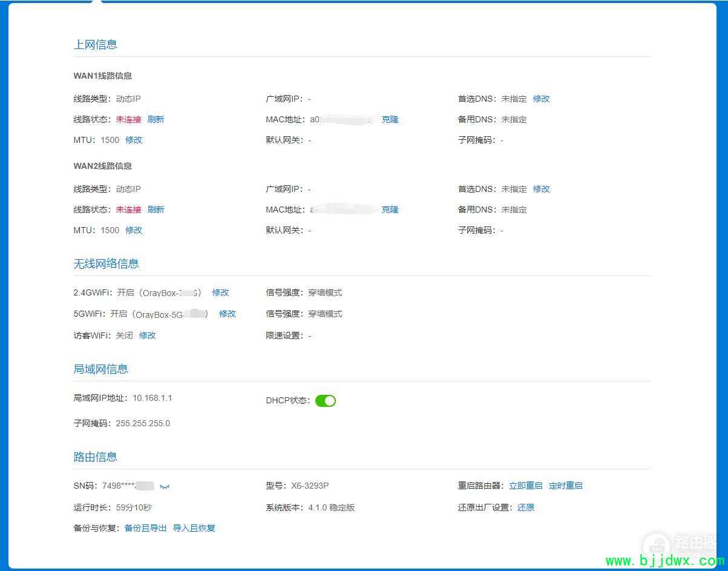Modify the 5G WiFi settings
This screenshot has height=571, width=728.
coord(228,314)
